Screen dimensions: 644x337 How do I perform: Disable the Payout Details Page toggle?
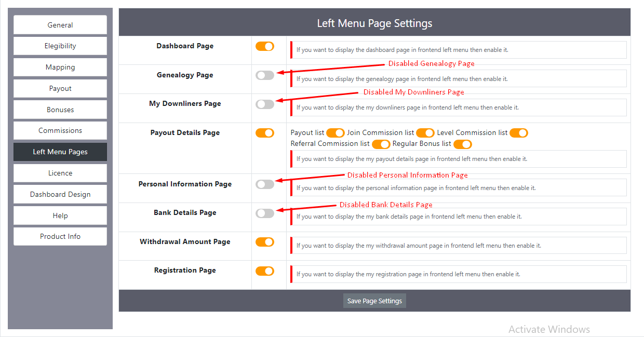pos(264,132)
